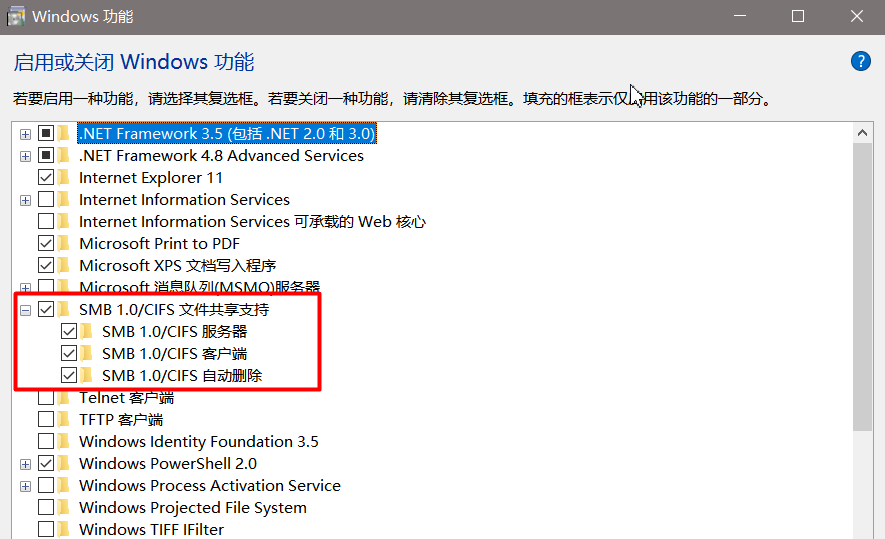Screen dimensions: 885x539
Task: Click folder icon beside TFTP 客户端
Action: (x=63, y=420)
